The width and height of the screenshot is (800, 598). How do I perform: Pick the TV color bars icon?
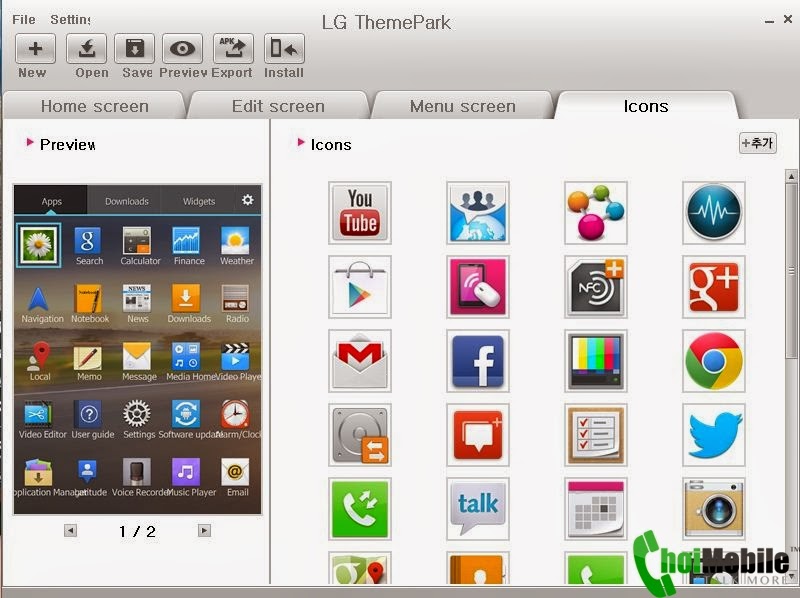click(595, 361)
